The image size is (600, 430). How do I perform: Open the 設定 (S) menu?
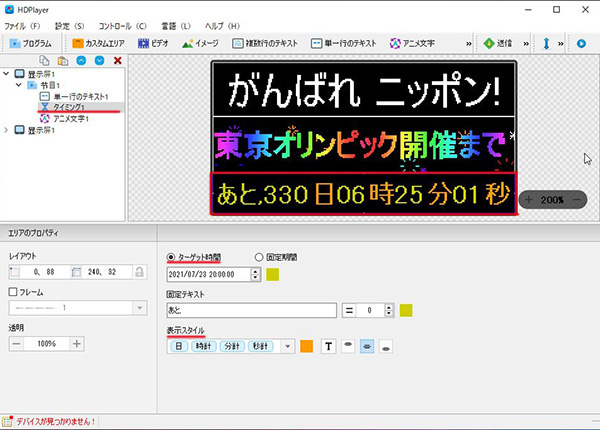coord(70,26)
